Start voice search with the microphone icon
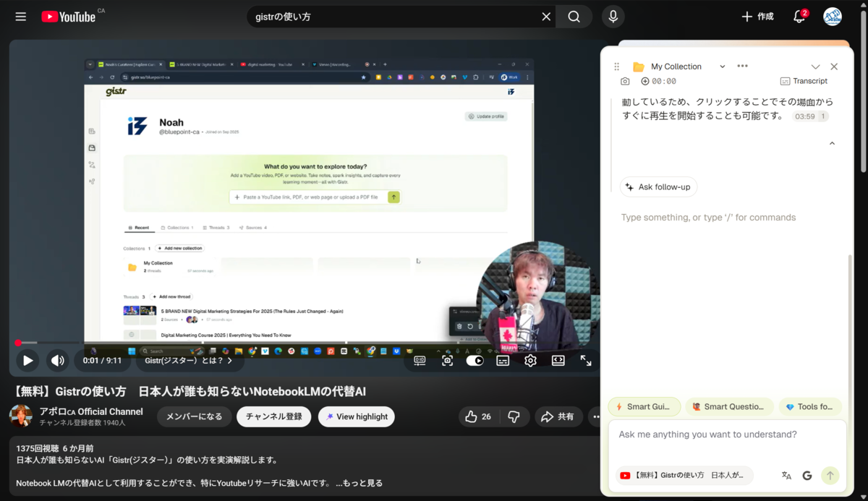 613,17
